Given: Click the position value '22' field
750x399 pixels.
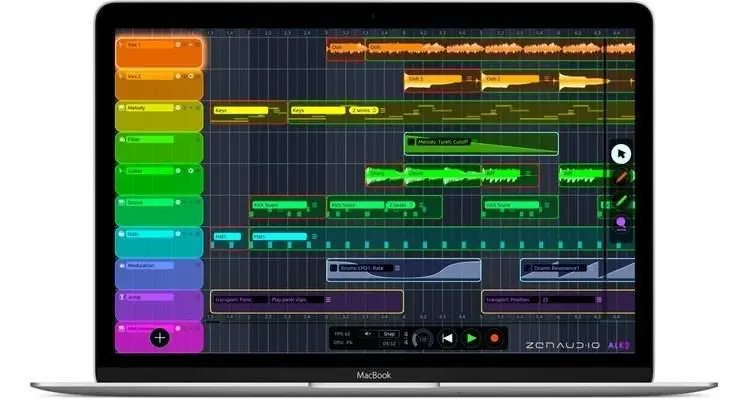Looking at the screenshot, I should 568,299.
